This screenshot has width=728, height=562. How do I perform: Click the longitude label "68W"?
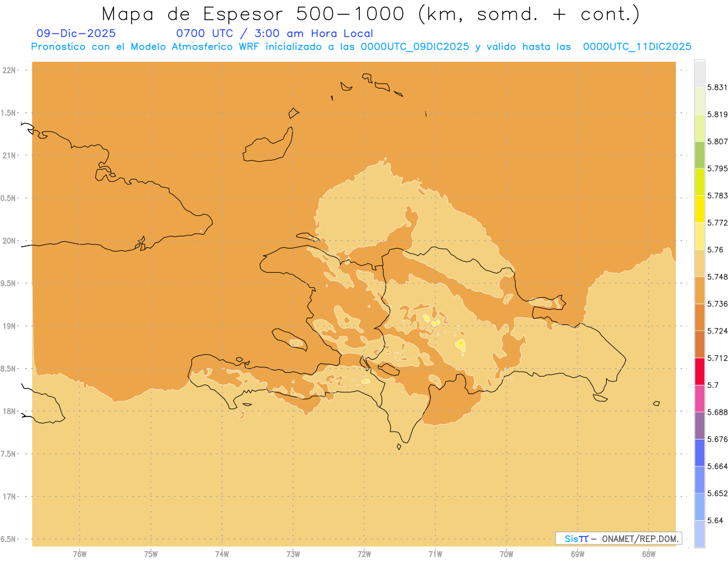(649, 554)
